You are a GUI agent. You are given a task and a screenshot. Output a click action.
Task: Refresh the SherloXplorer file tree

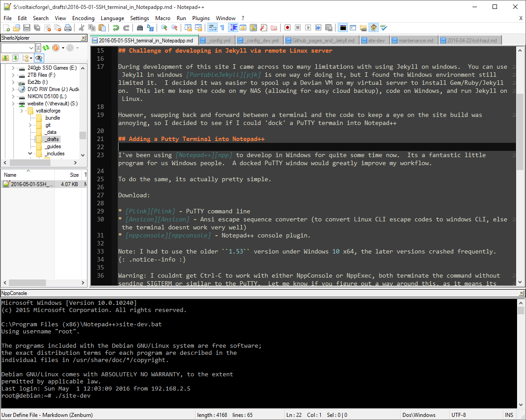[46, 48]
